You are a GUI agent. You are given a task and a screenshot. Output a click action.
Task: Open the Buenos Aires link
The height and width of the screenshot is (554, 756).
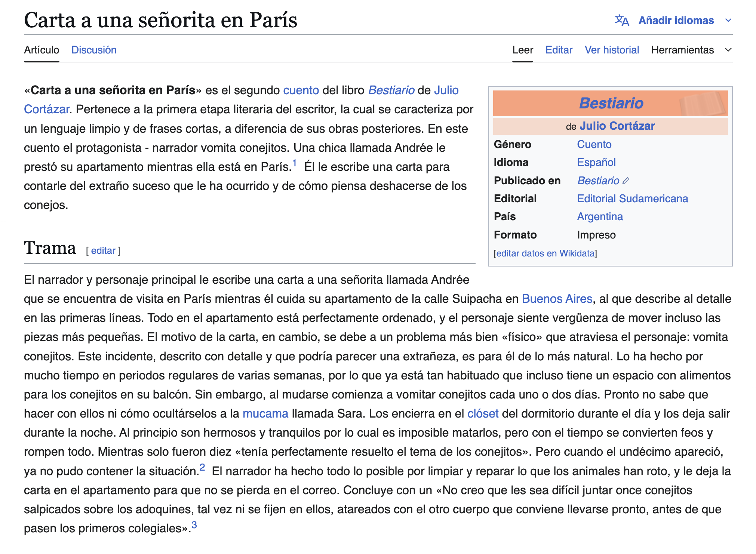point(557,299)
